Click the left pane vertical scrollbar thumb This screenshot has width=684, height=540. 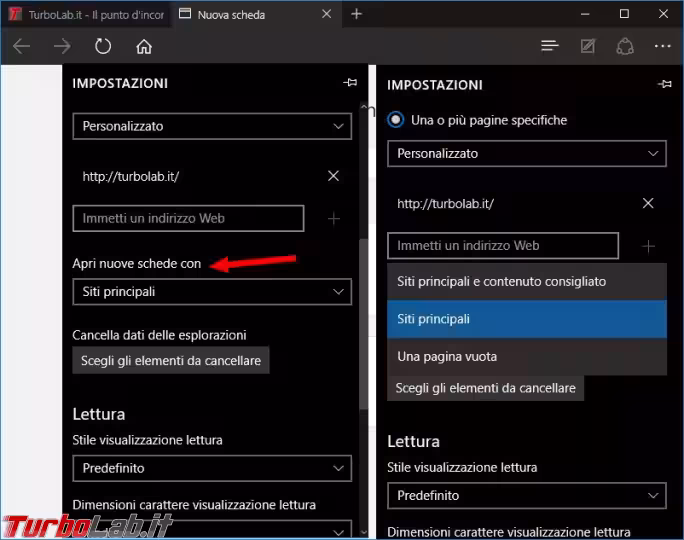point(364,324)
